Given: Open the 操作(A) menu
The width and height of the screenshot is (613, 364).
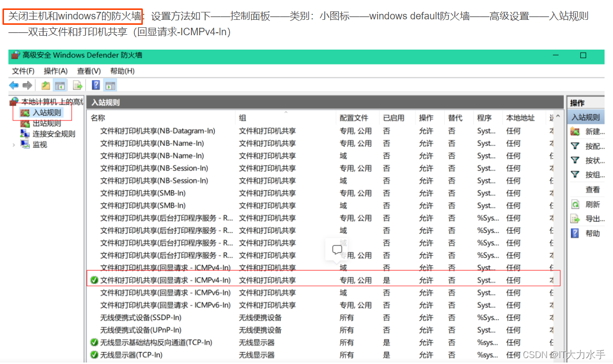Looking at the screenshot, I should (x=56, y=71).
